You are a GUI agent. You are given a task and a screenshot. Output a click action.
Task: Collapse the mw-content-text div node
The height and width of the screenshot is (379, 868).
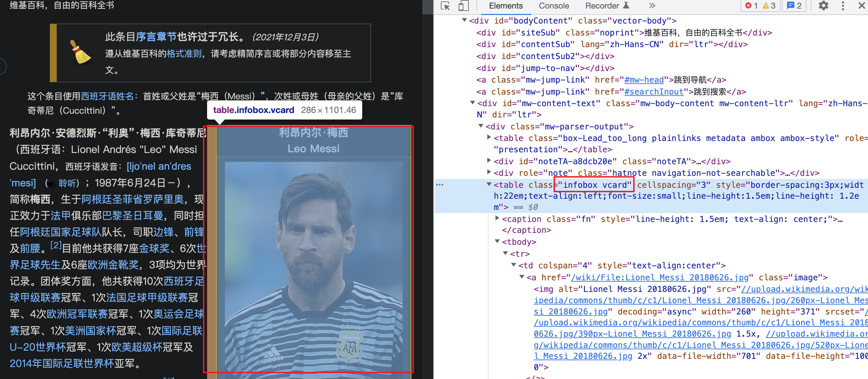pyautogui.click(x=473, y=103)
